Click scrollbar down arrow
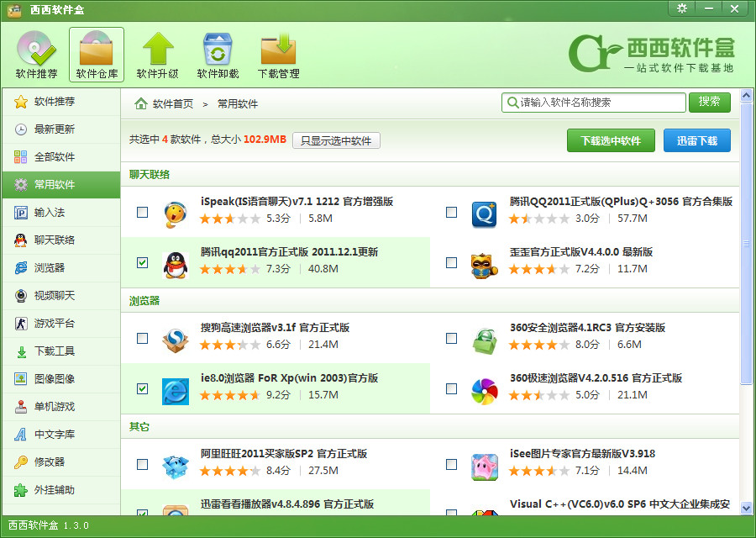The image size is (756, 538). 746,508
